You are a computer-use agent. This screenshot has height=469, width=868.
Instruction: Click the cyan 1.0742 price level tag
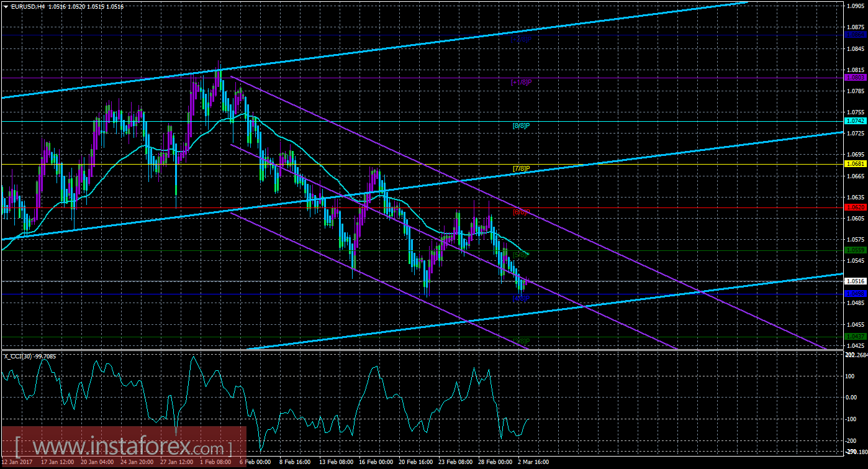tap(855, 121)
